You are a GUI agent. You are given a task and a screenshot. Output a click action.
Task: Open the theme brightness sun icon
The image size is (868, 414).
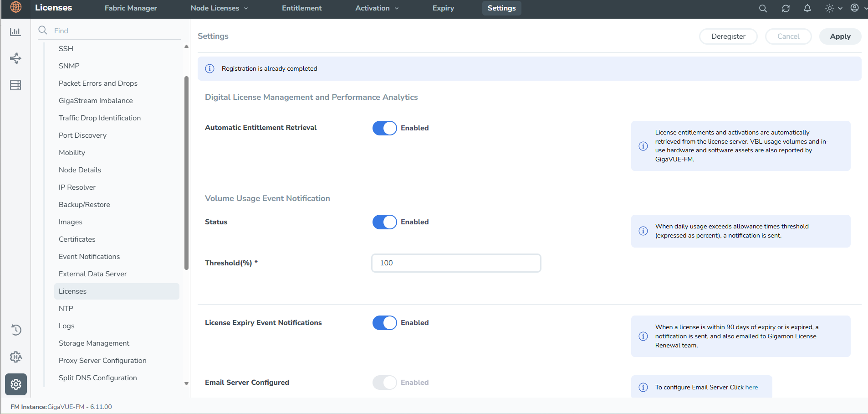[x=830, y=8]
